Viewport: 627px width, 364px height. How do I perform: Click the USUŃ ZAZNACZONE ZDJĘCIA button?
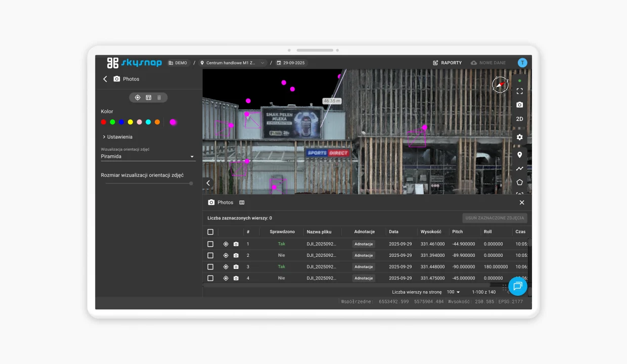[495, 218]
